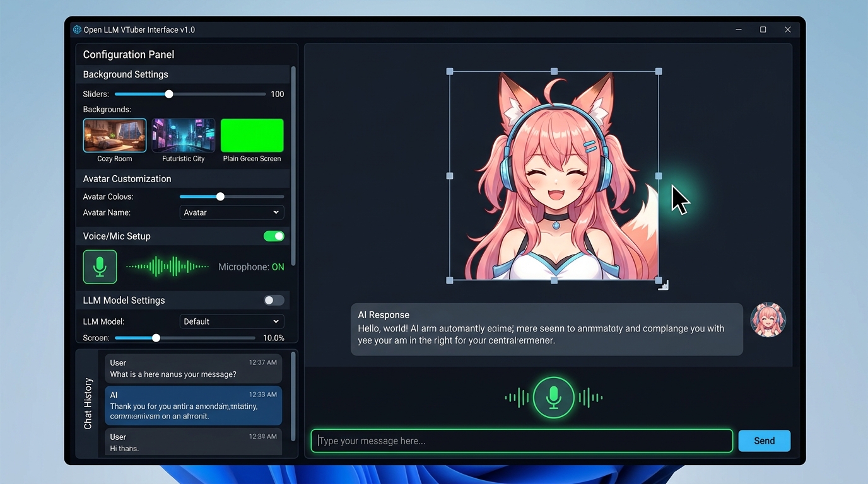The width and height of the screenshot is (868, 484).
Task: Click the resize corner icon below avatar frame
Action: 663,285
